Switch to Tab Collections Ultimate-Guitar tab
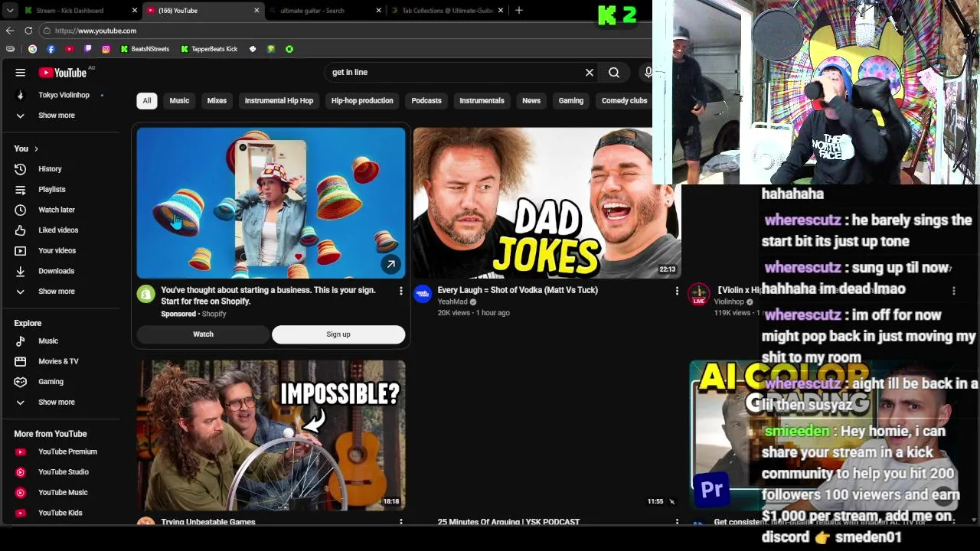The height and width of the screenshot is (551, 980). (x=446, y=11)
